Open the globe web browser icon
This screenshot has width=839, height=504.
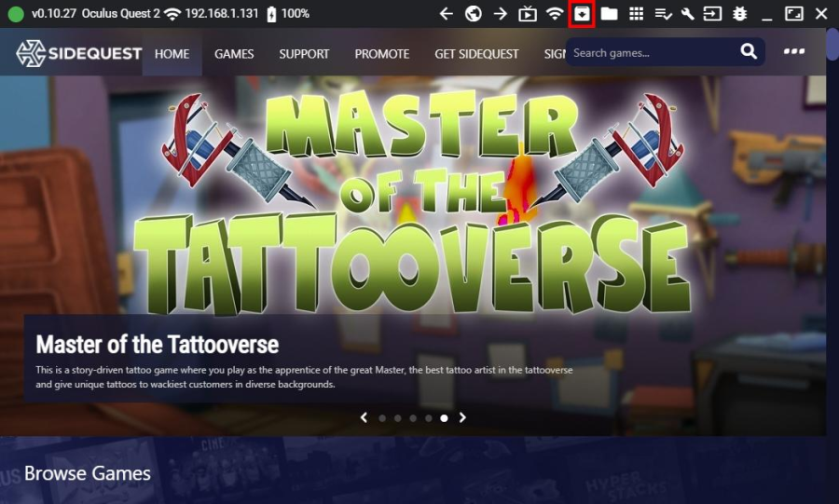tap(473, 14)
